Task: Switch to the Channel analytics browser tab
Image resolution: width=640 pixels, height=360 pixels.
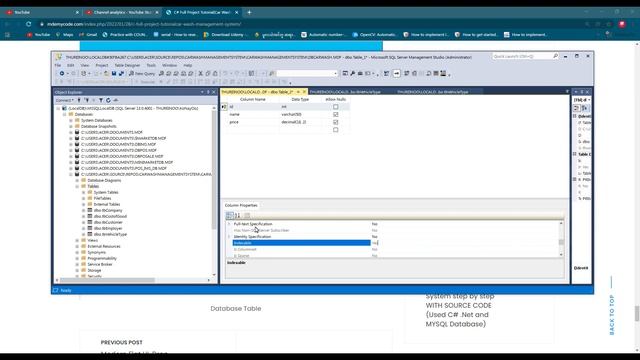Action: point(122,13)
